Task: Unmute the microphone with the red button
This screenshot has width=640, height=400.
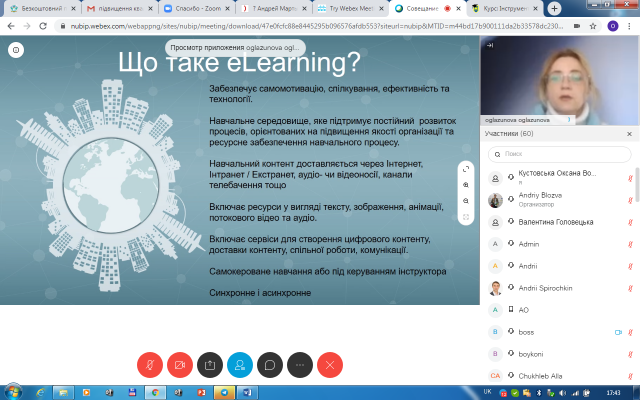Action: 150,365
